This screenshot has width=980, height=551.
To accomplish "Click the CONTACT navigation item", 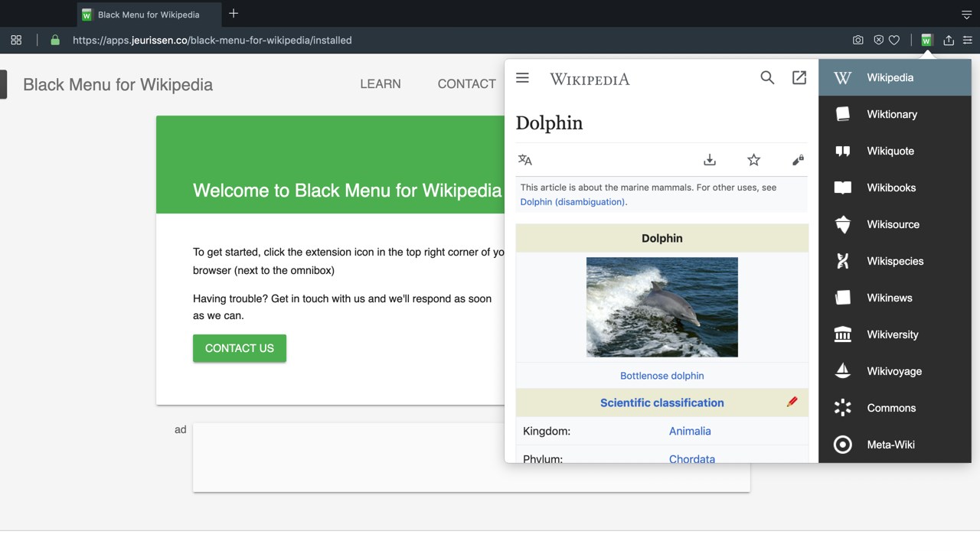I will click(x=467, y=84).
